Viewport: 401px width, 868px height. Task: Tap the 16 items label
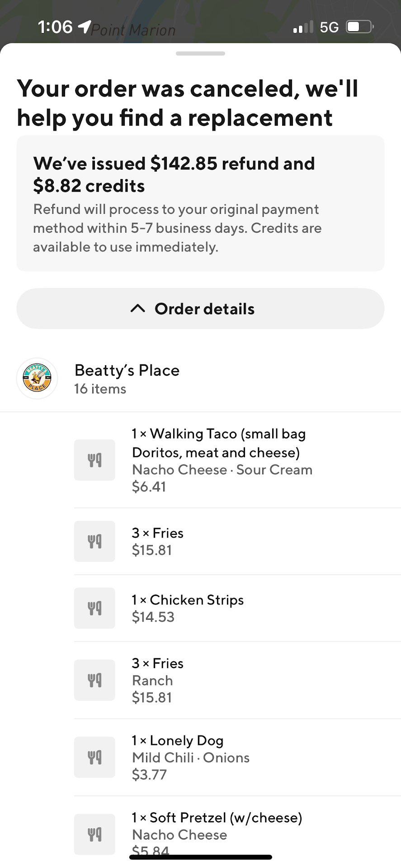click(x=100, y=389)
